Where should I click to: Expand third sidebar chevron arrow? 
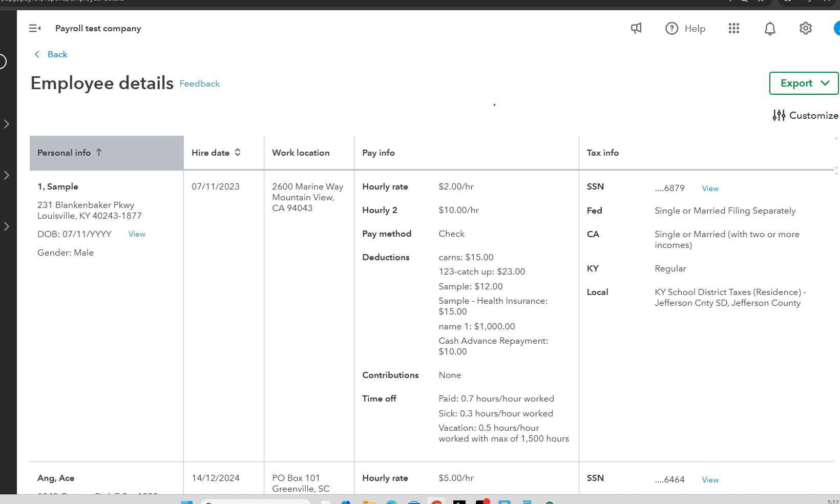(x=7, y=226)
